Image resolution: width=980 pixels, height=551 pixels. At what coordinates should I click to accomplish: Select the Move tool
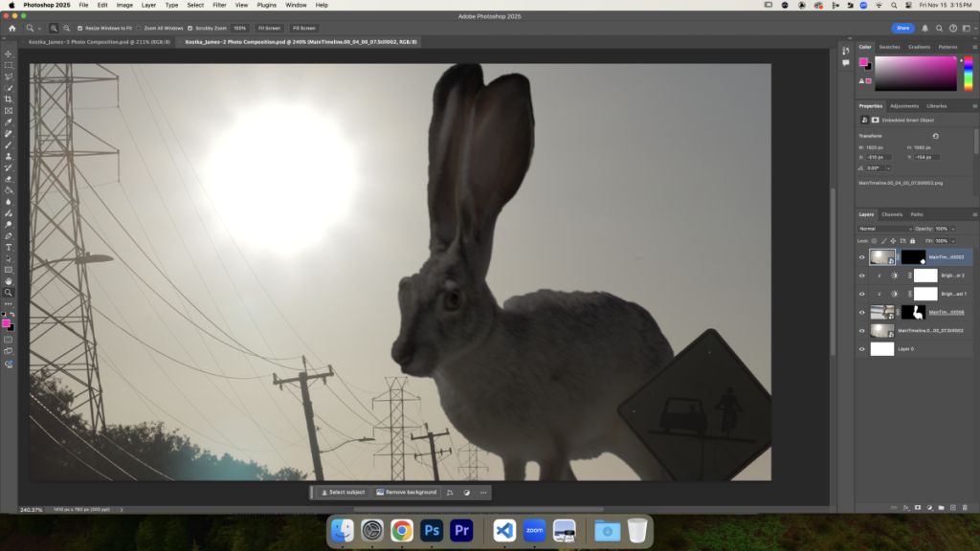(x=9, y=54)
